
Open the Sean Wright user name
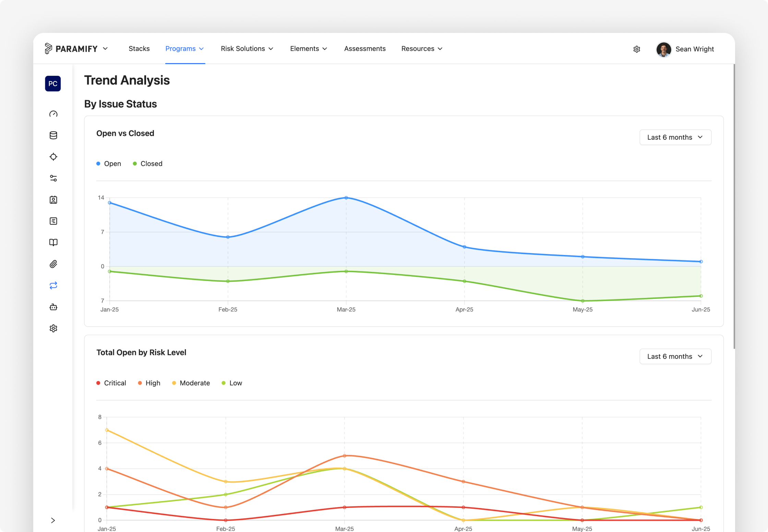[695, 49]
